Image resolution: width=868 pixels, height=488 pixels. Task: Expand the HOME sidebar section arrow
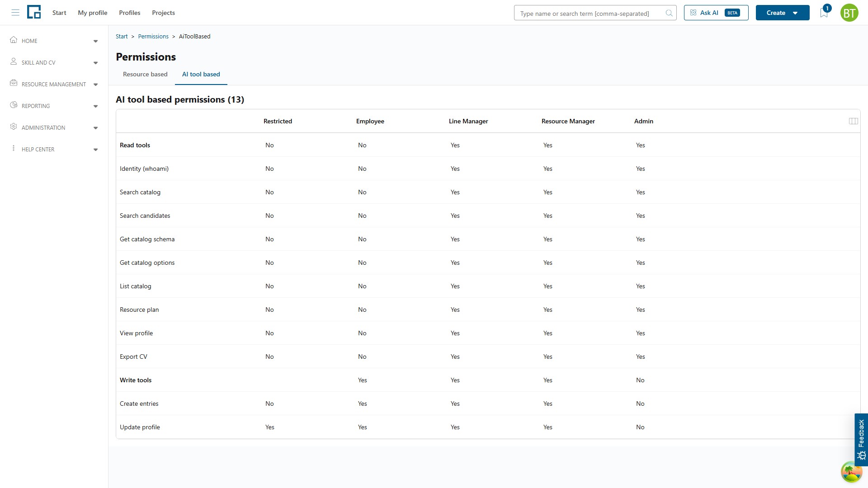[x=95, y=41]
